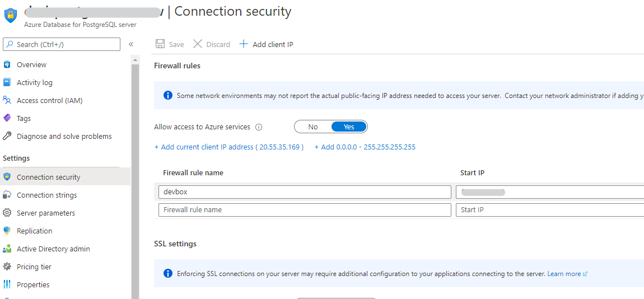Click the Overview database icon
Image resolution: width=644 pixels, height=299 pixels.
7,64
